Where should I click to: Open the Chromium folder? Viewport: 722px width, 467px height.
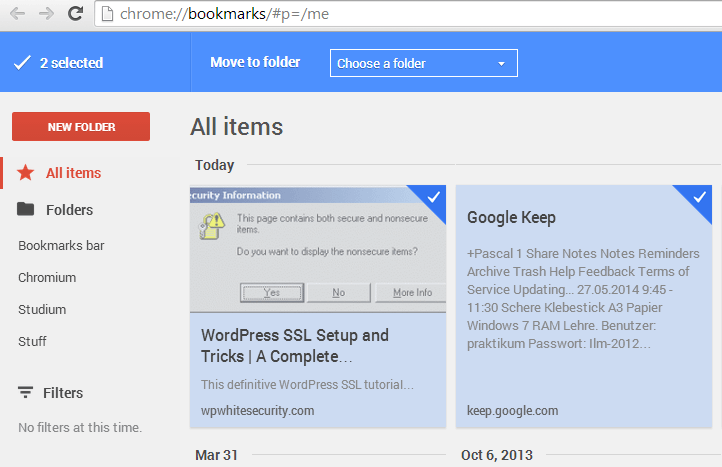pos(47,277)
